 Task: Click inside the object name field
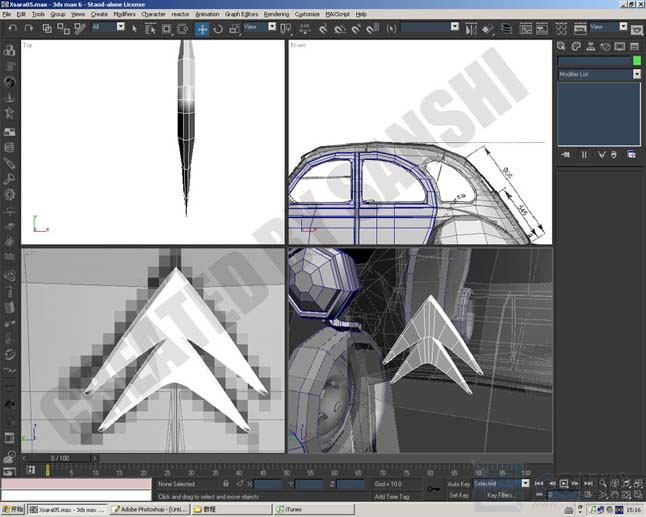595,61
